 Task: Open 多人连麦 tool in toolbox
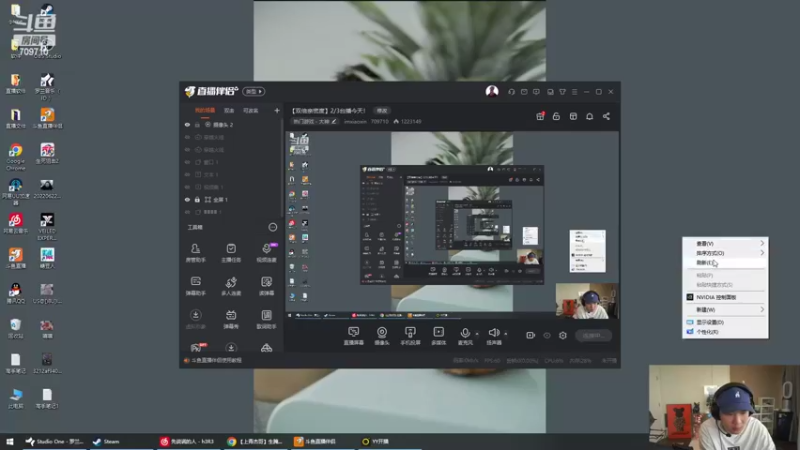231,286
